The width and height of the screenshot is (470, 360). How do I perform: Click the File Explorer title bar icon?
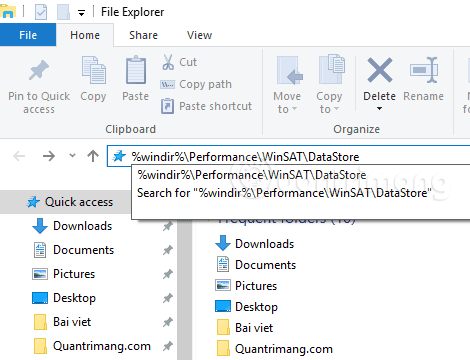7,11
